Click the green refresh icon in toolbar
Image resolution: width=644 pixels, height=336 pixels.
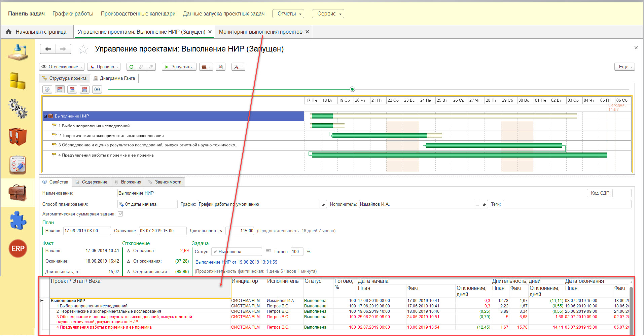click(131, 67)
